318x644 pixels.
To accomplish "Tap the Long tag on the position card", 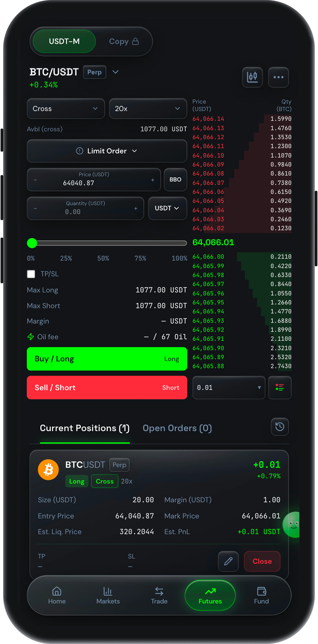I will (x=77, y=481).
